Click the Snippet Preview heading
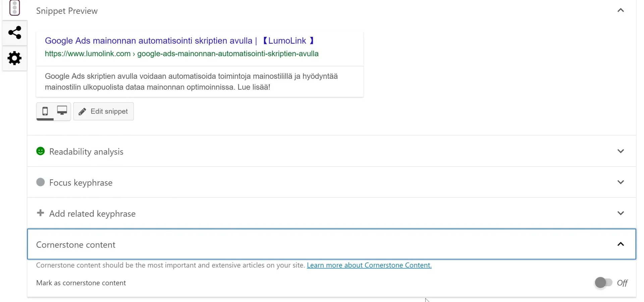Image resolution: width=644 pixels, height=302 pixels. point(67,11)
